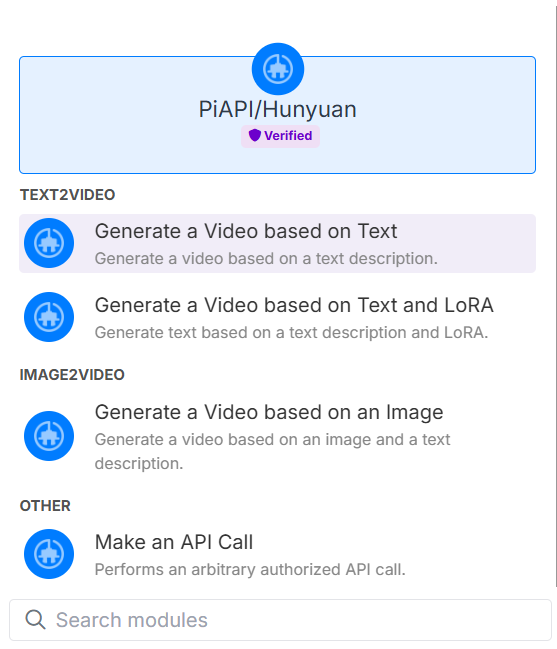Click the TEXT2VIDEO section heading
This screenshot has width=557, height=649.
pyautogui.click(x=67, y=195)
